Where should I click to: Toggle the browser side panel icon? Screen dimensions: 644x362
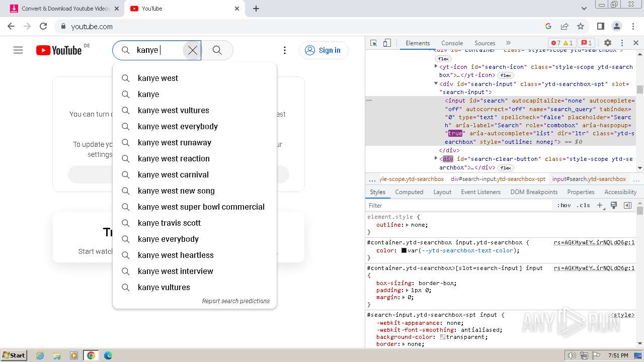(x=600, y=26)
